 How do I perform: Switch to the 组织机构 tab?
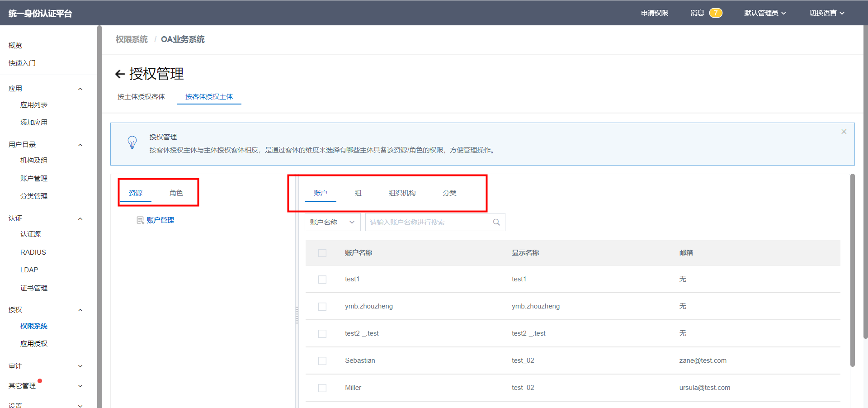click(x=402, y=193)
